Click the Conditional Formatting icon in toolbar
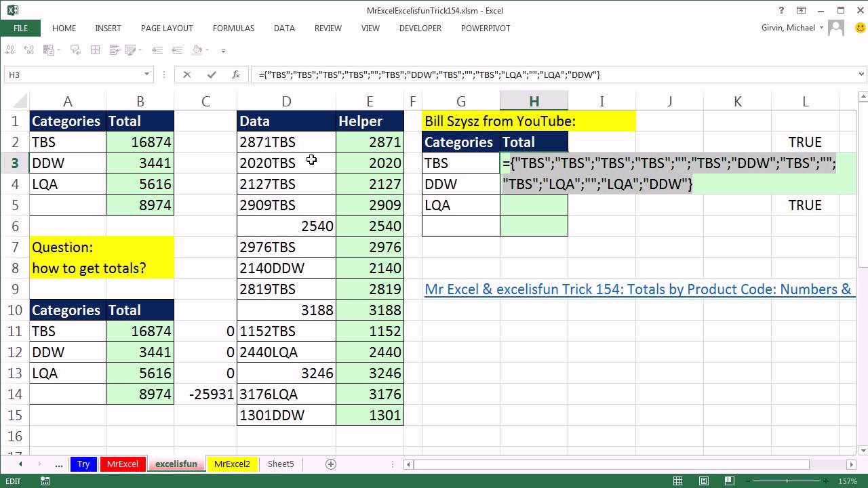868x488 pixels. 49,50
